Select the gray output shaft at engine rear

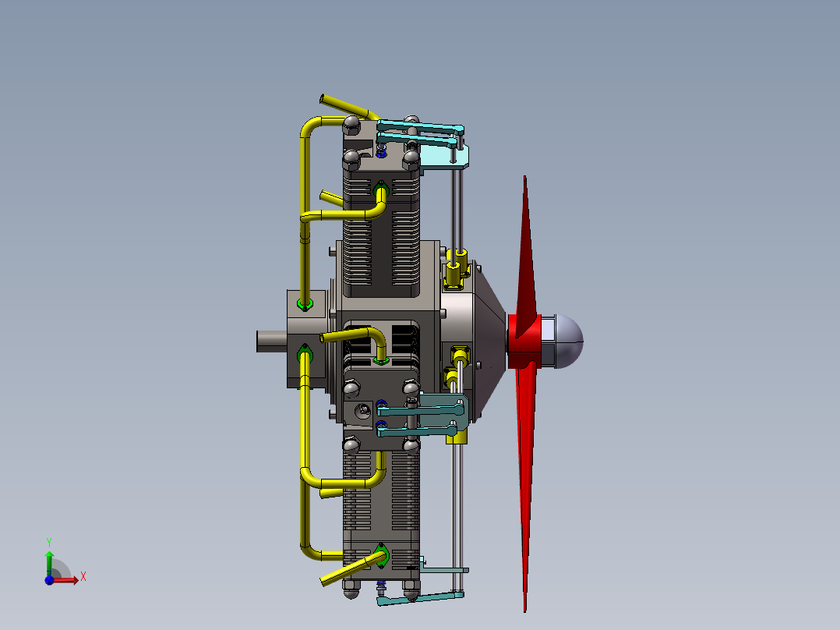(x=272, y=342)
